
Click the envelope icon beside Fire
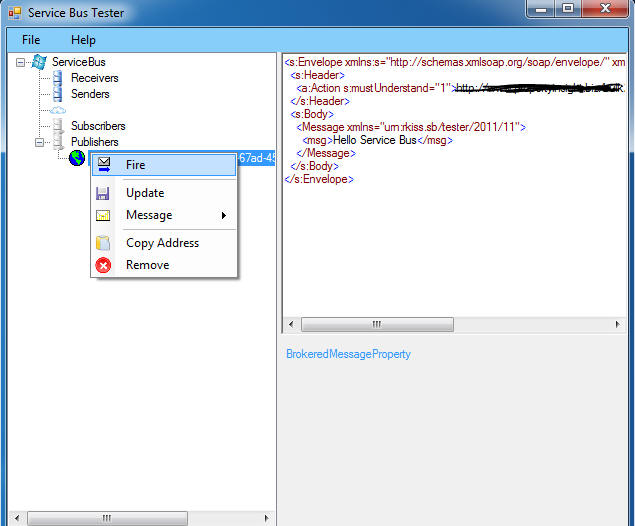[104, 165]
